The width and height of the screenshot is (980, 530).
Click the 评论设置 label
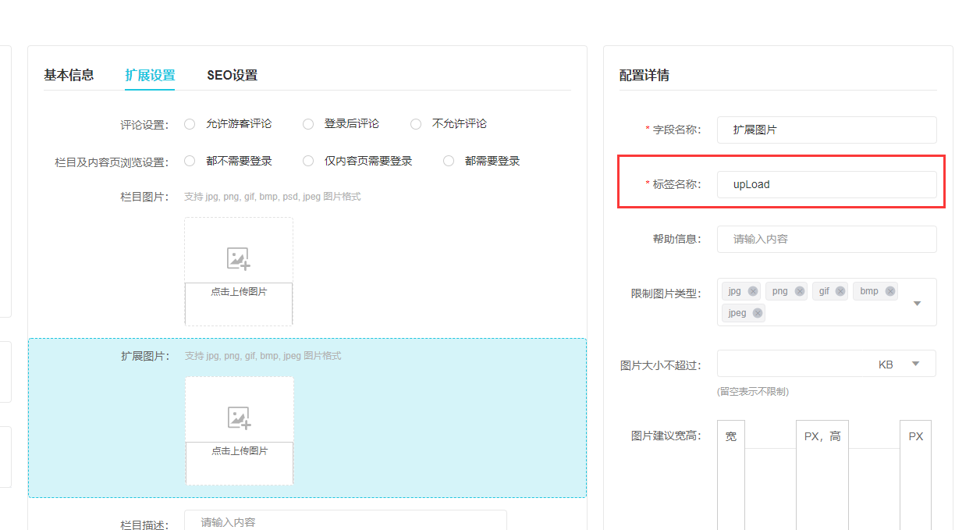pyautogui.click(x=144, y=124)
